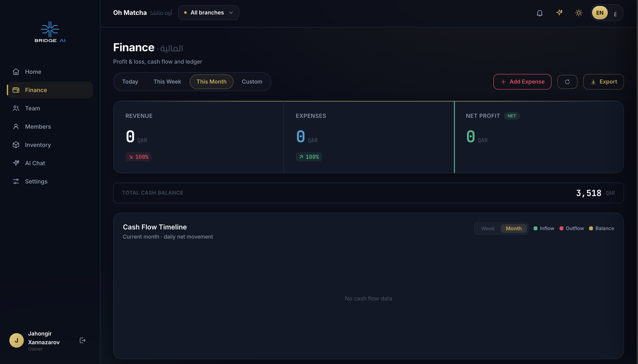Click the Net Profit 0 QAR value
638x364 pixels.
[x=477, y=137]
